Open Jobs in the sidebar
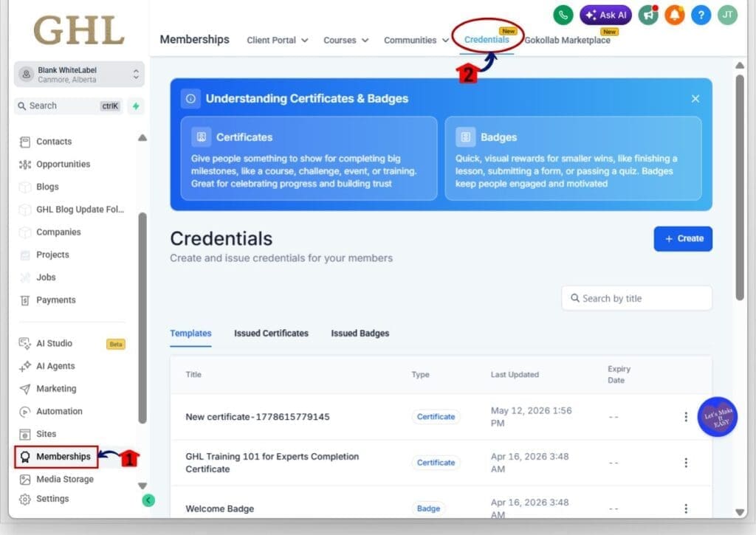Image resolution: width=756 pixels, height=535 pixels. [x=46, y=277]
